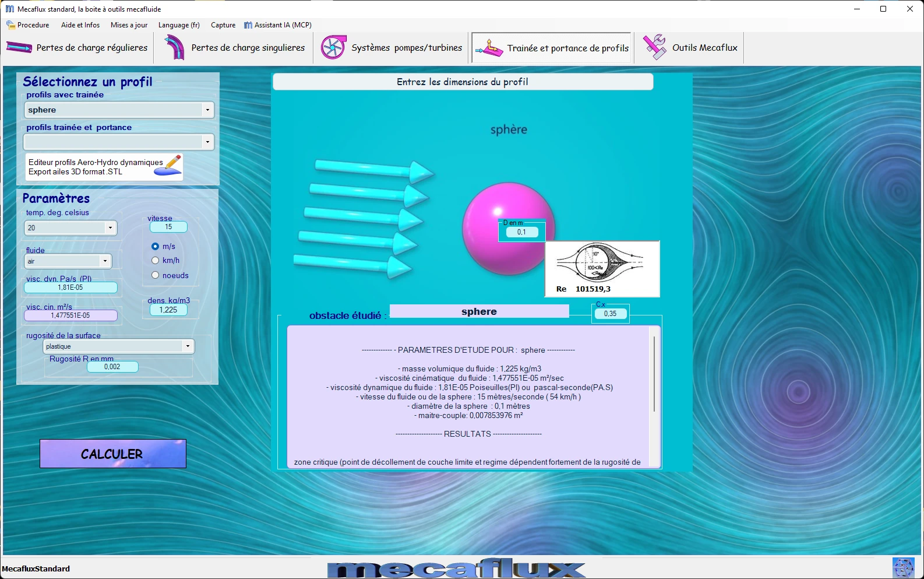Click the visc. cin. m²/s field

coord(70,315)
